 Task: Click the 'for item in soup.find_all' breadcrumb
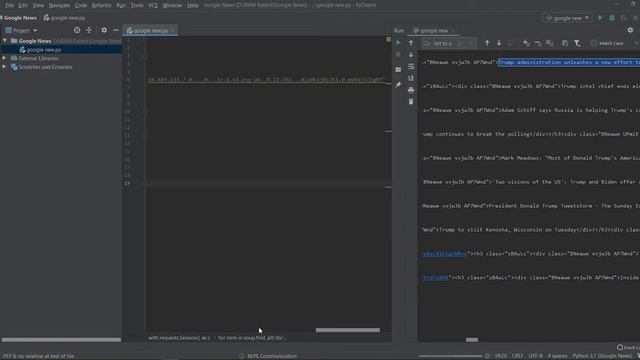(253, 338)
